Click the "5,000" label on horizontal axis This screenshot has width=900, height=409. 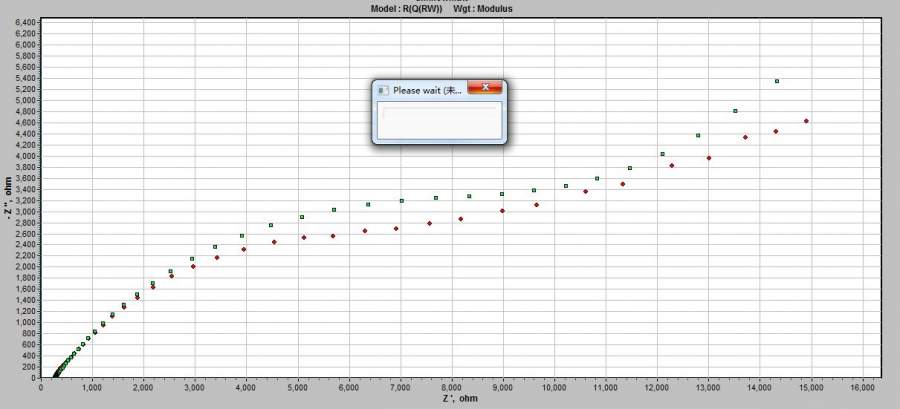click(x=297, y=388)
